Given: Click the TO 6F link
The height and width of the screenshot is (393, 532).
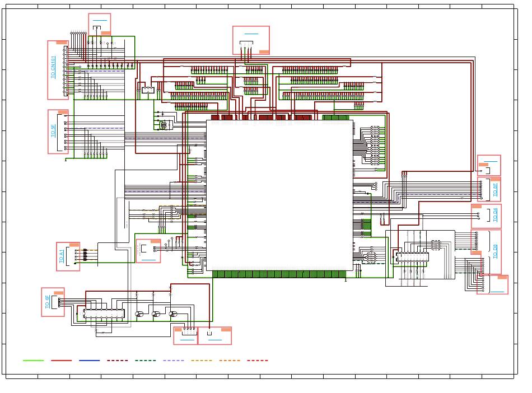Looking at the screenshot, I should [x=48, y=301].
